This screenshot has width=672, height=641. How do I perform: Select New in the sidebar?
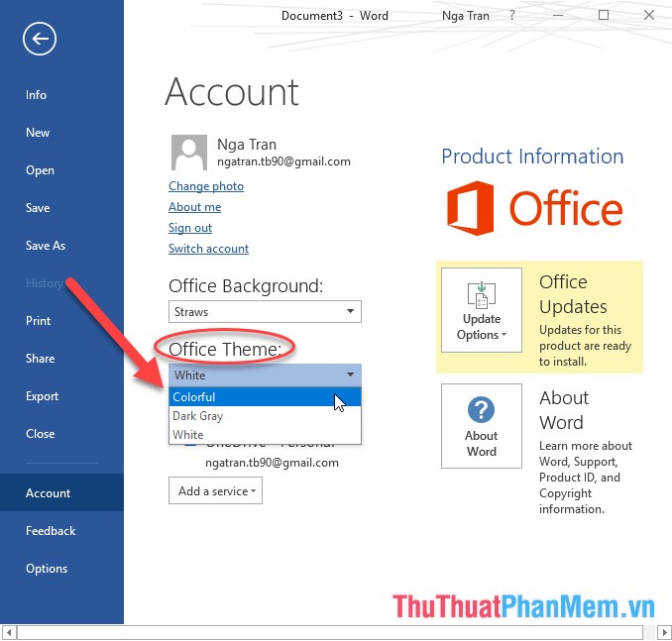coord(38,133)
